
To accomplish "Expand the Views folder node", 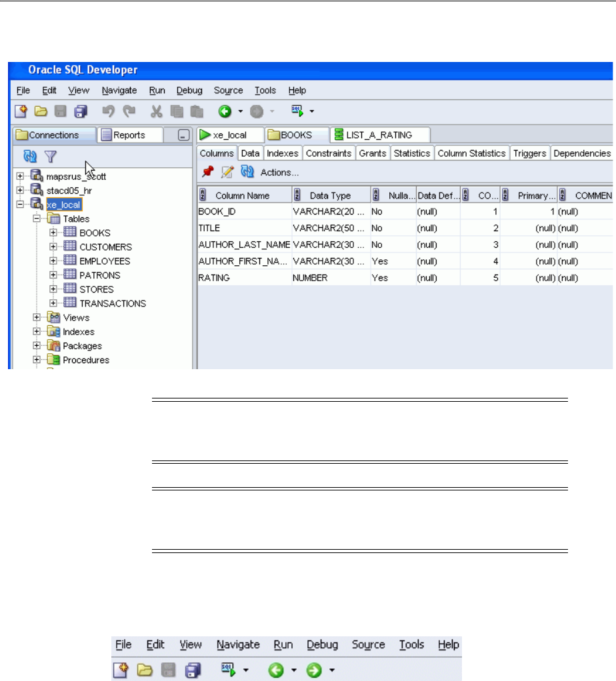I will pos(37,317).
